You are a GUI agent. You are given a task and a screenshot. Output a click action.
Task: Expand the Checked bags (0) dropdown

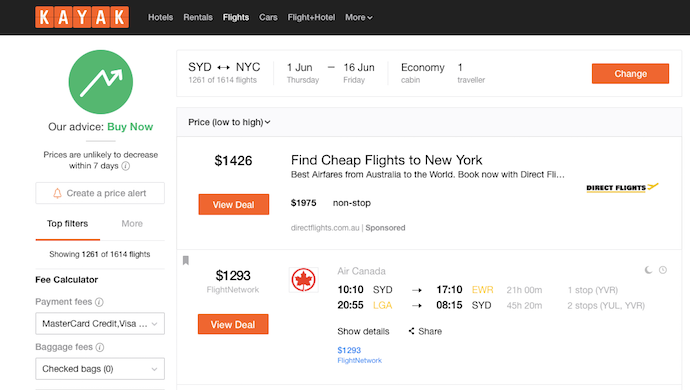tap(100, 369)
